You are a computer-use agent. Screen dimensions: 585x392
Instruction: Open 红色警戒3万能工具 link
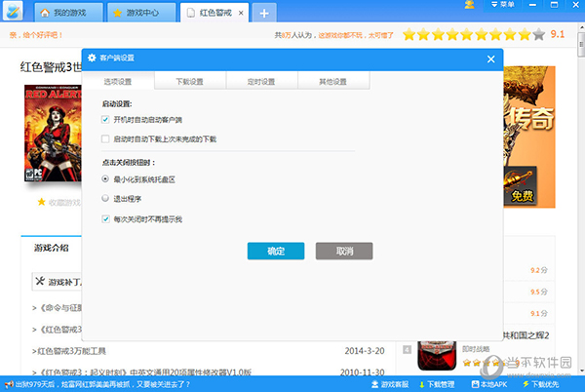[x=69, y=351]
